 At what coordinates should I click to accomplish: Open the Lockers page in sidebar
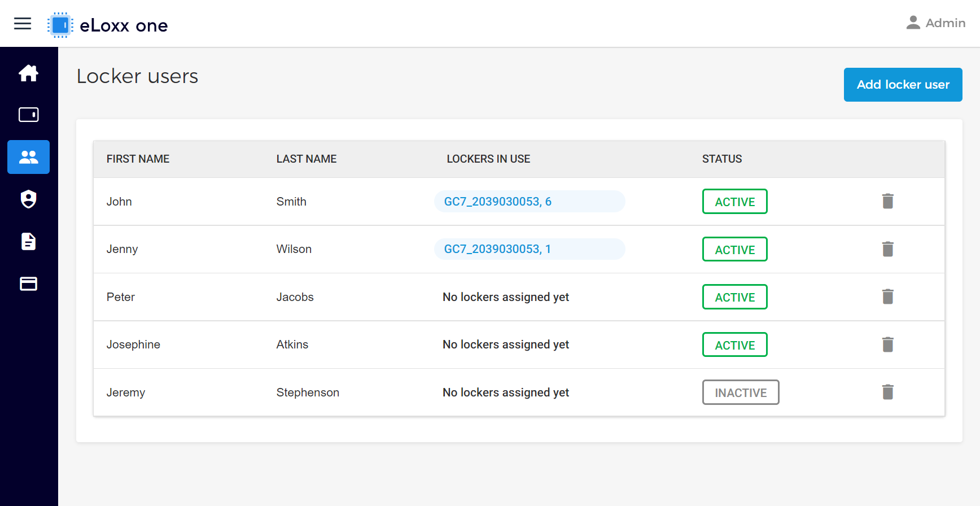tap(28, 115)
